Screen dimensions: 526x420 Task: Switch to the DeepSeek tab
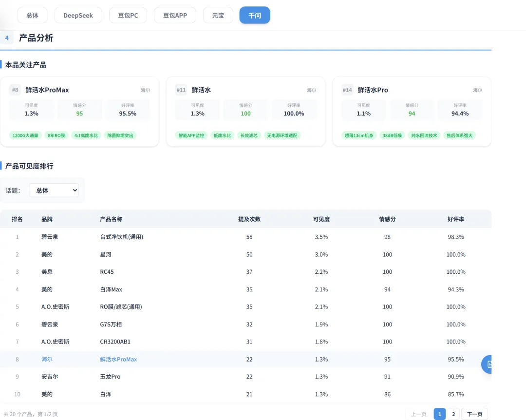click(x=78, y=16)
